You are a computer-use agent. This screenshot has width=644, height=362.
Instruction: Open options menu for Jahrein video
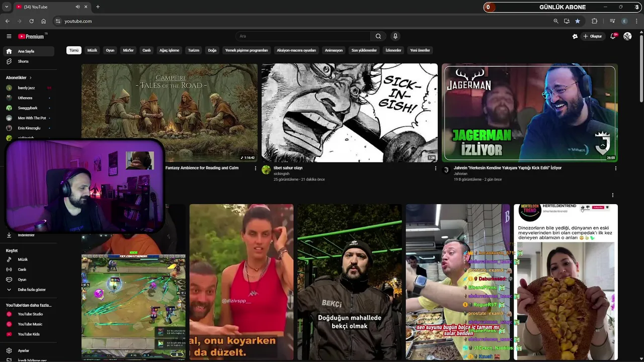tap(616, 168)
